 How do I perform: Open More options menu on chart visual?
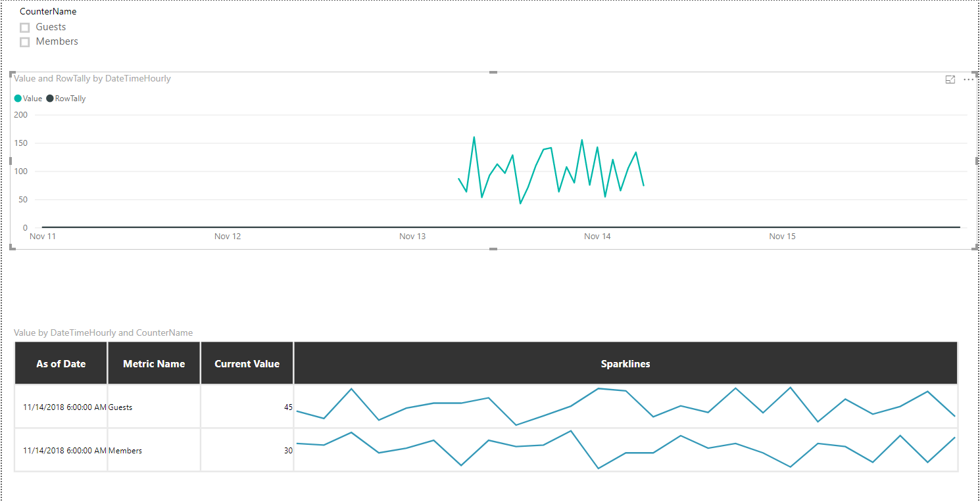tap(968, 80)
